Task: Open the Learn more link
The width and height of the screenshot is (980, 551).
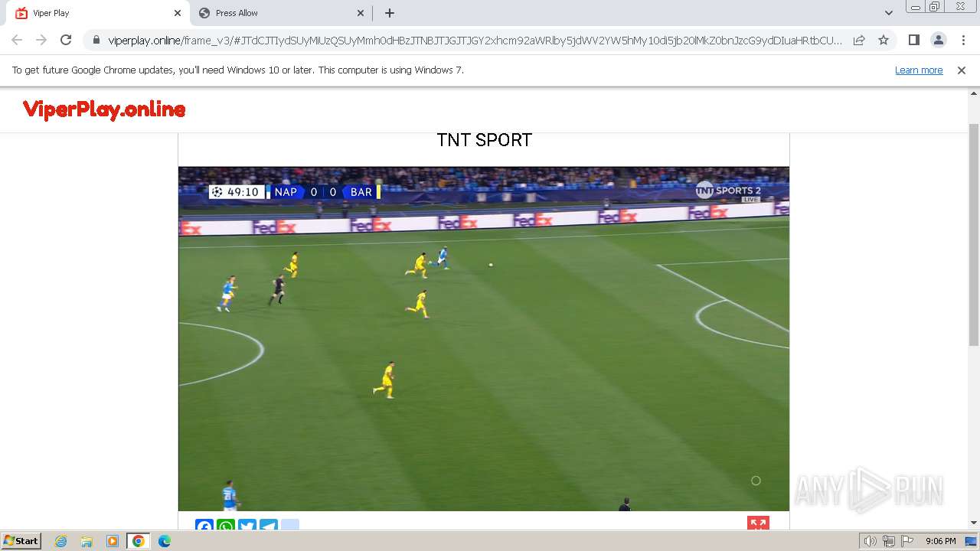Action: 919,70
